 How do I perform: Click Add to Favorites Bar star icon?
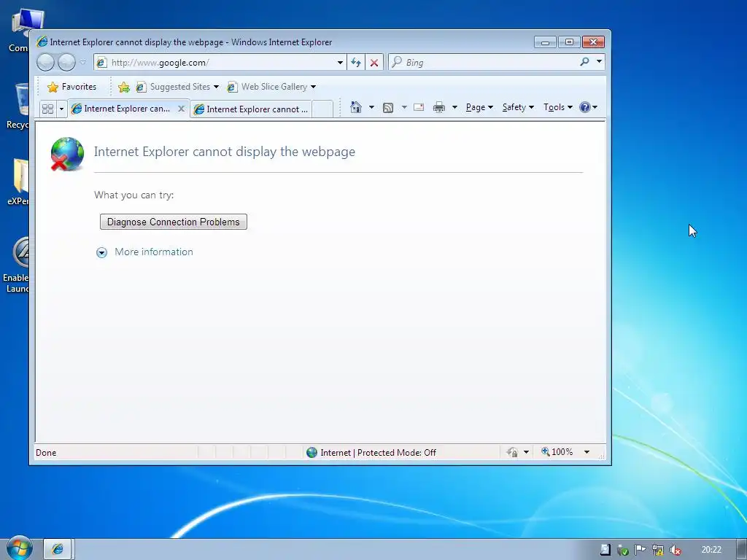point(124,87)
